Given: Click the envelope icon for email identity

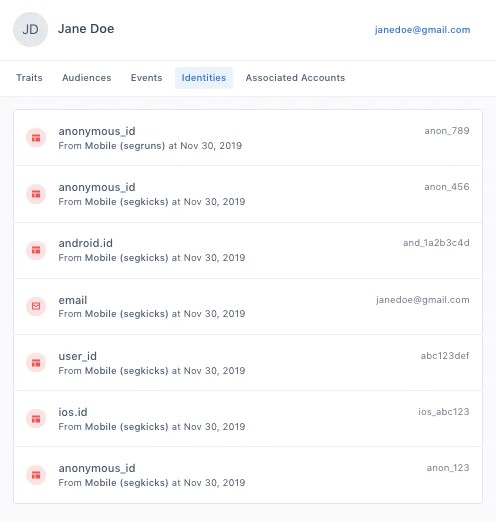Looking at the screenshot, I should 36,306.
